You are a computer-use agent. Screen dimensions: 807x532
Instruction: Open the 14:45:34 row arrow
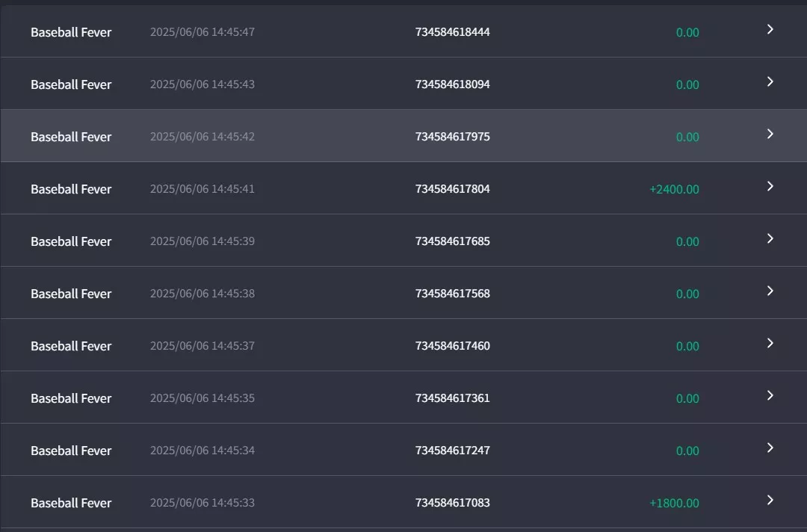(x=770, y=448)
